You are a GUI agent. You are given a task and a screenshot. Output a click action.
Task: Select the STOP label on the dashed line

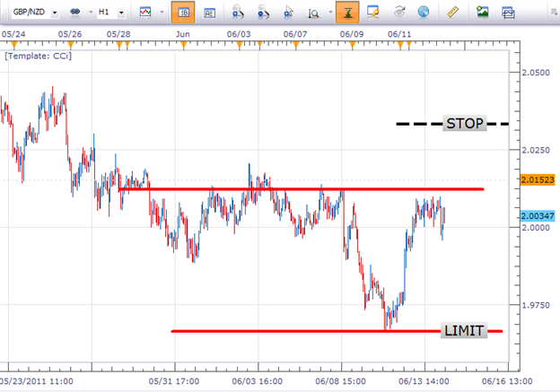coord(465,124)
